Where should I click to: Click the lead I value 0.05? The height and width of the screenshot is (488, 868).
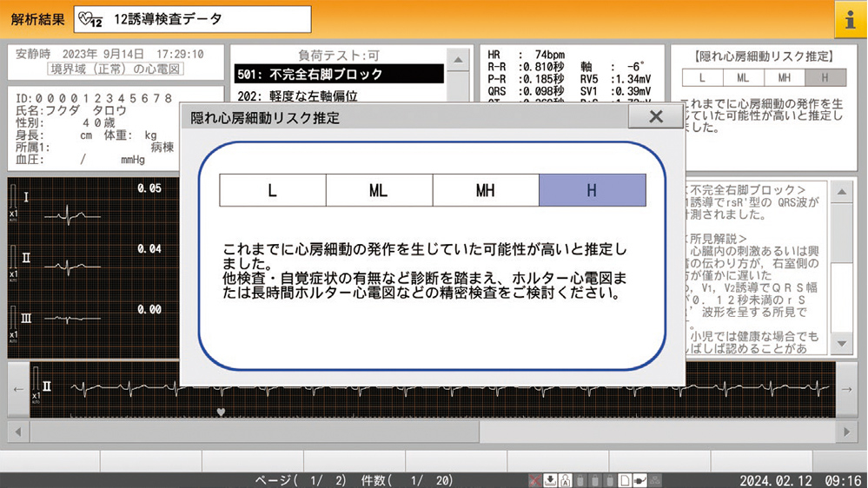(149, 188)
